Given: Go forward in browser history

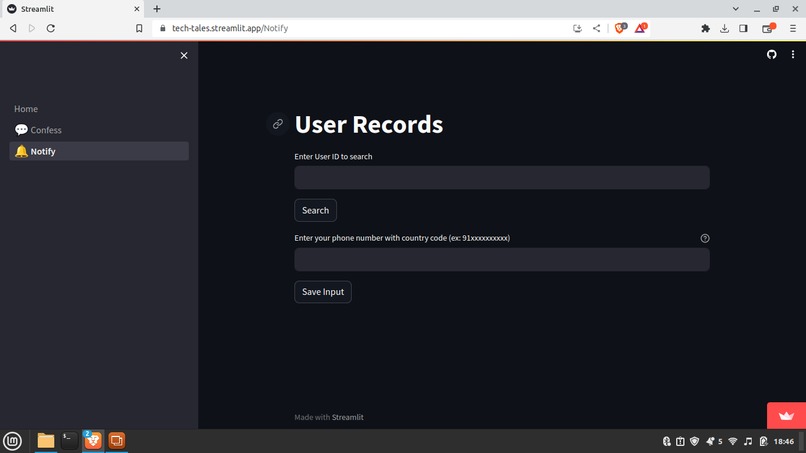Looking at the screenshot, I should (32, 28).
